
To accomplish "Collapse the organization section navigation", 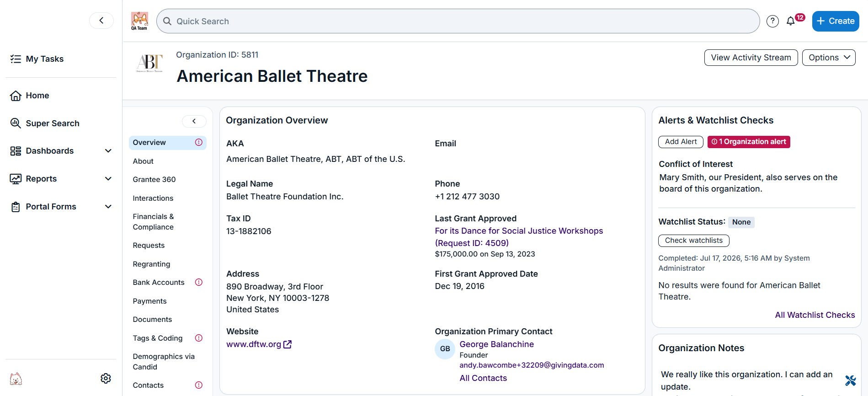I will pos(194,121).
